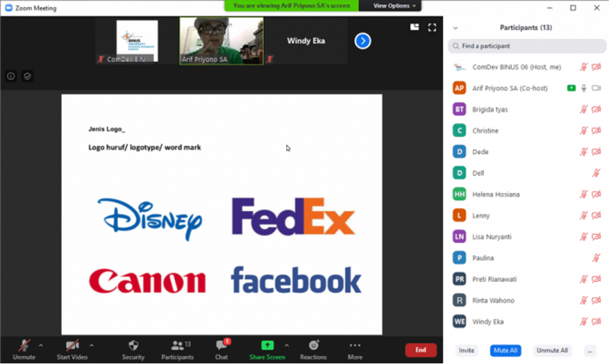
Task: Click Dede video off icon
Action: tap(596, 152)
